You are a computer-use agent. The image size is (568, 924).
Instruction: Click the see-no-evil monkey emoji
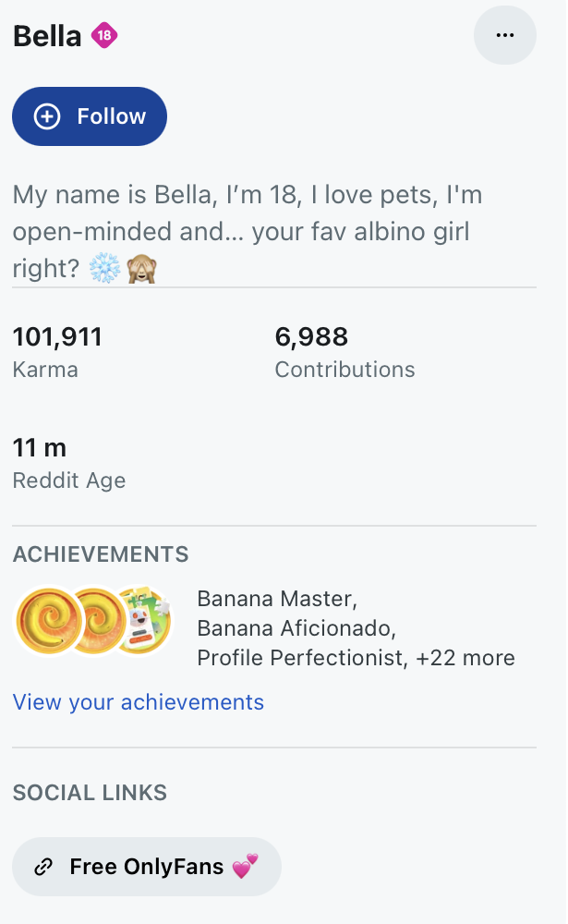[140, 269]
